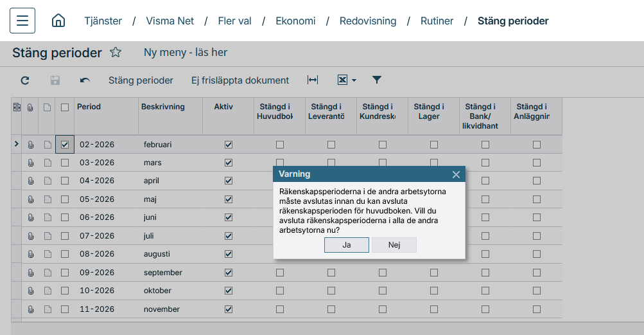Select the 03-2026 row checkbox
Image resolution: width=644 pixels, height=335 pixels.
[65, 163]
